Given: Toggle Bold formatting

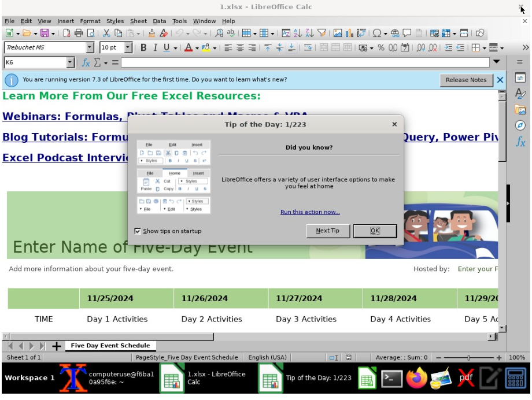Looking at the screenshot, I should point(143,47).
